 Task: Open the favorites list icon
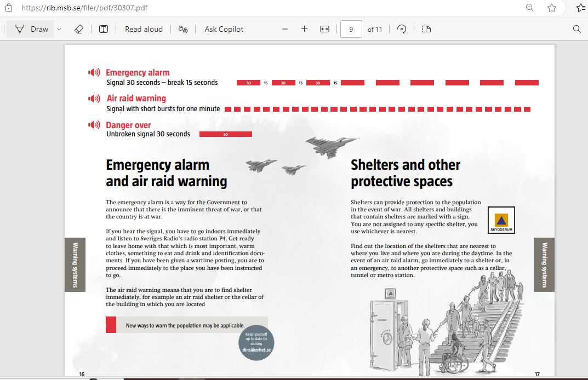(581, 8)
